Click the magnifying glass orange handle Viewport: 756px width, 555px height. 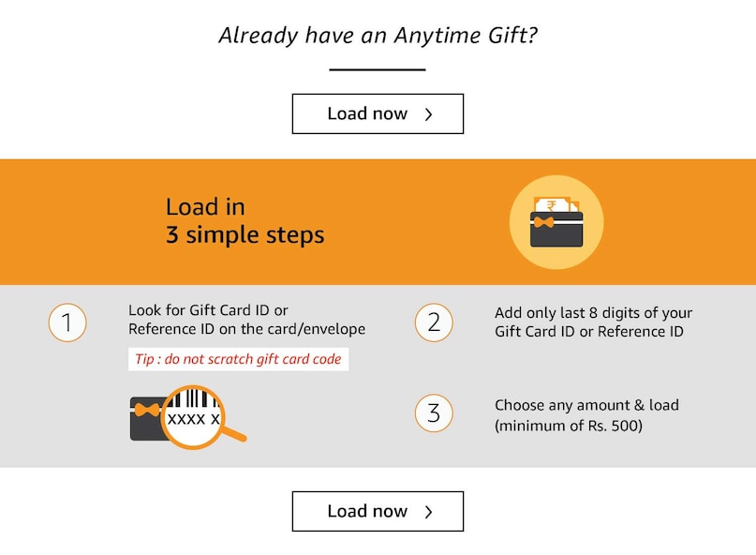[x=234, y=433]
